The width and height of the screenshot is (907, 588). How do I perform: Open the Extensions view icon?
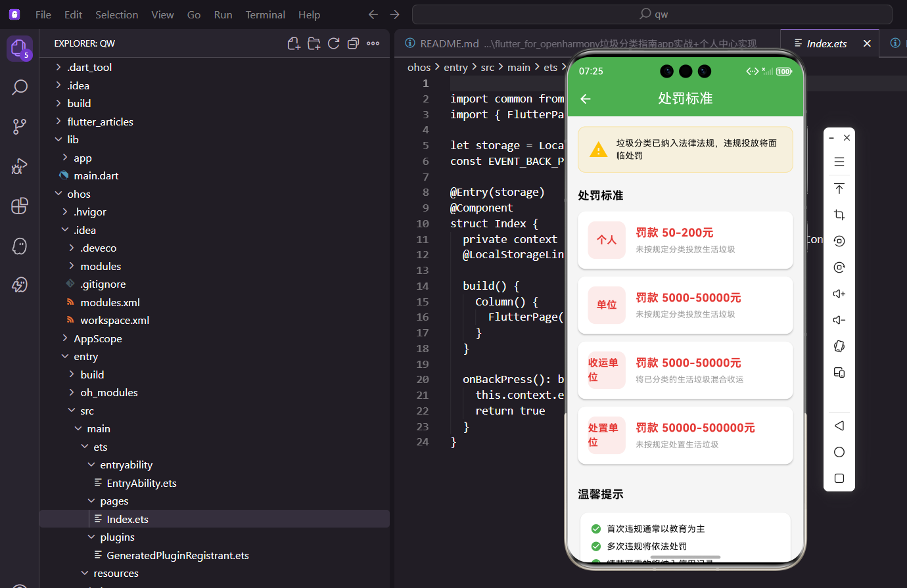20,206
